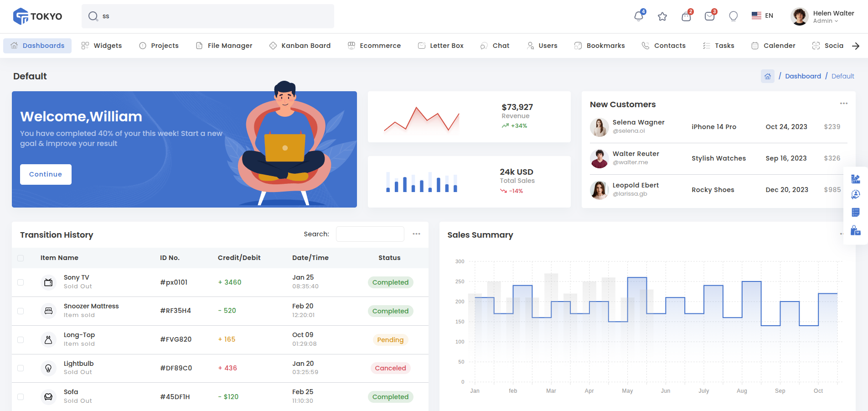This screenshot has height=411, width=868.
Task: Click Leopold Ebert's avatar
Action: (x=599, y=190)
